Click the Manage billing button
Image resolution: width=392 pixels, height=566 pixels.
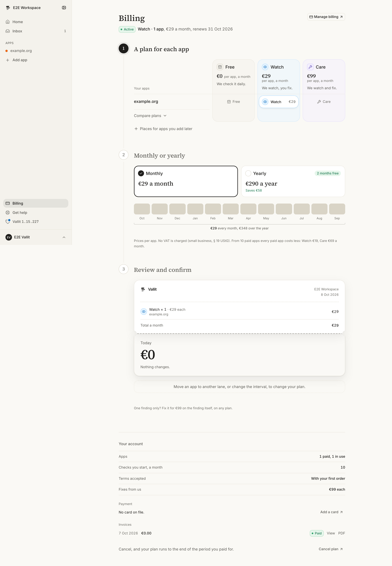click(x=326, y=17)
